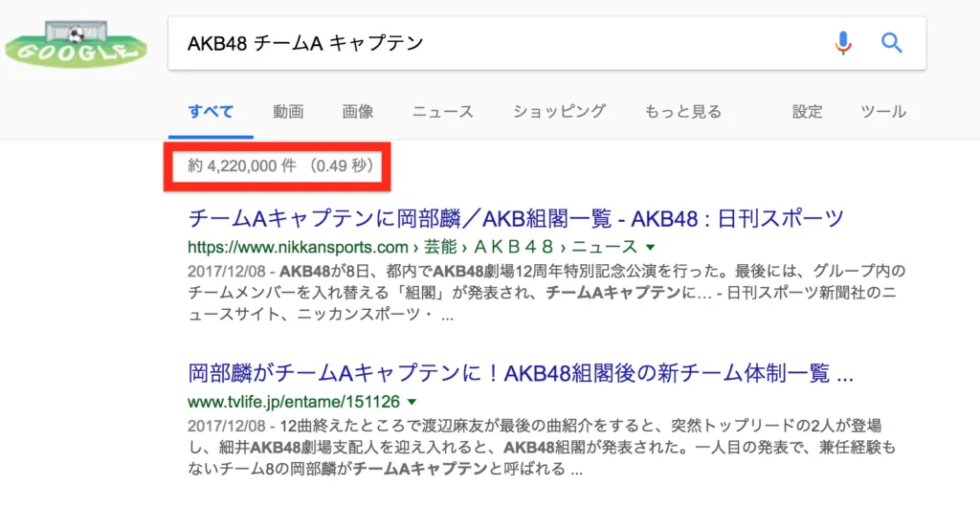The height and width of the screenshot is (507, 980).
Task: Click the nikkansports snippet dated 2017/12/08
Action: pyautogui.click(x=546, y=293)
